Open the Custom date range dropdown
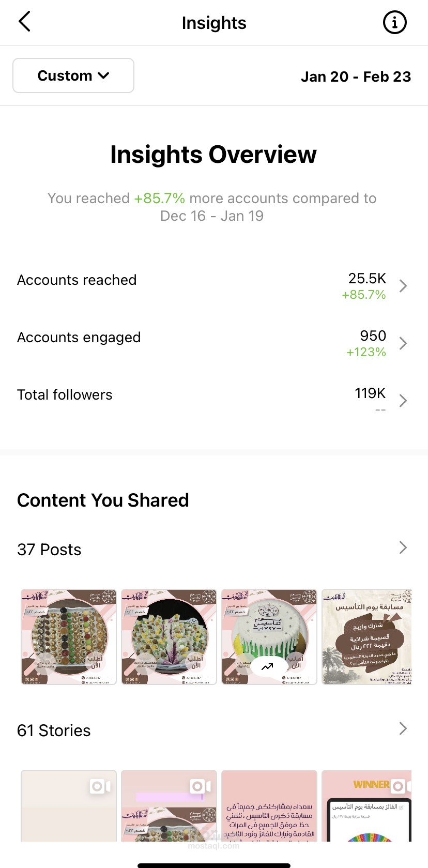 (x=73, y=75)
